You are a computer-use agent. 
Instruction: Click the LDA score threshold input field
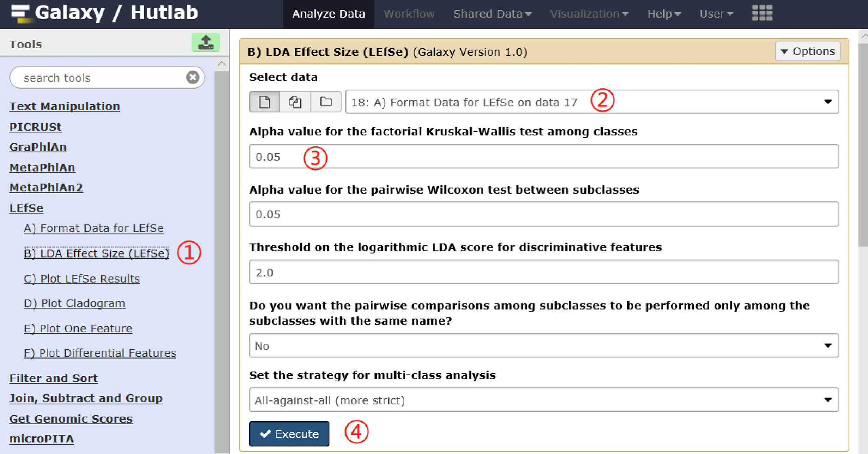[x=543, y=272]
